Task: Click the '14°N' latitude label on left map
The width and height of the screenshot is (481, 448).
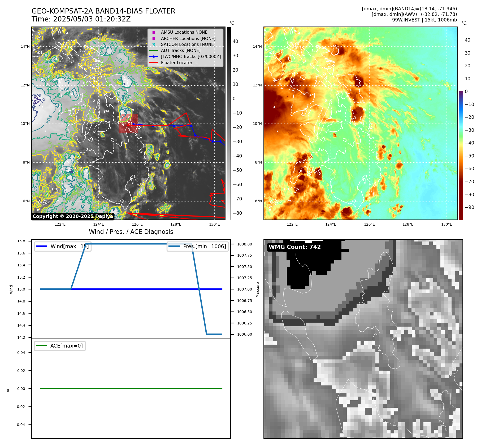Action: point(25,47)
